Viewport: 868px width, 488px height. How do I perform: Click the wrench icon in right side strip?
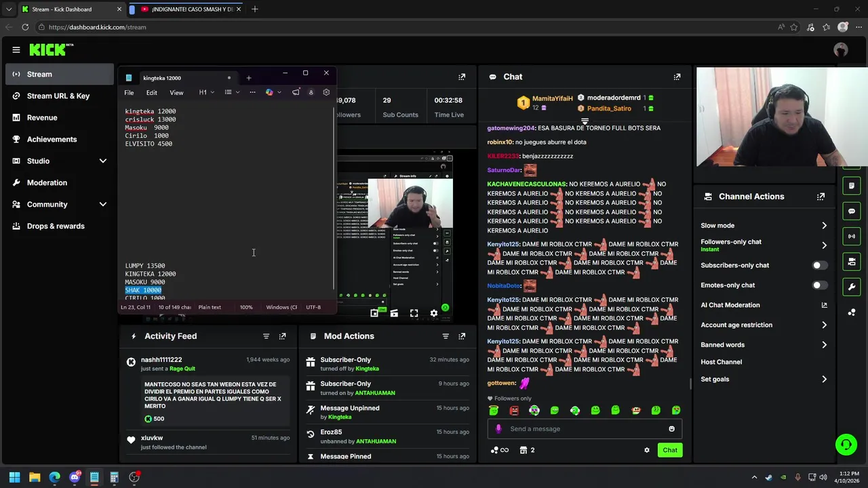click(852, 287)
